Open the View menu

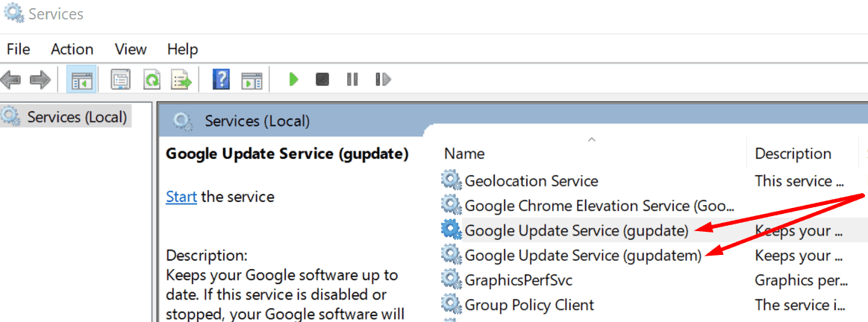(131, 49)
